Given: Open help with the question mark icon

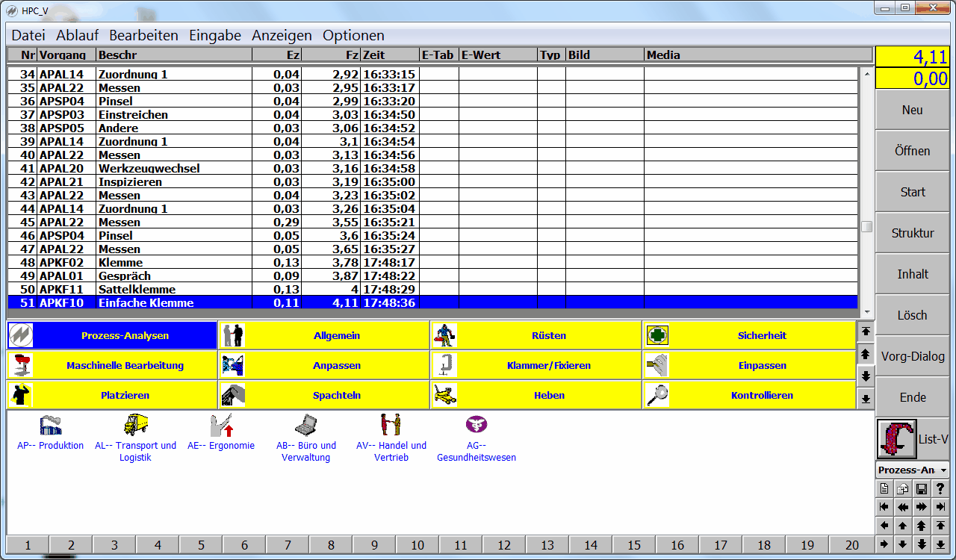Looking at the screenshot, I should pyautogui.click(x=940, y=489).
